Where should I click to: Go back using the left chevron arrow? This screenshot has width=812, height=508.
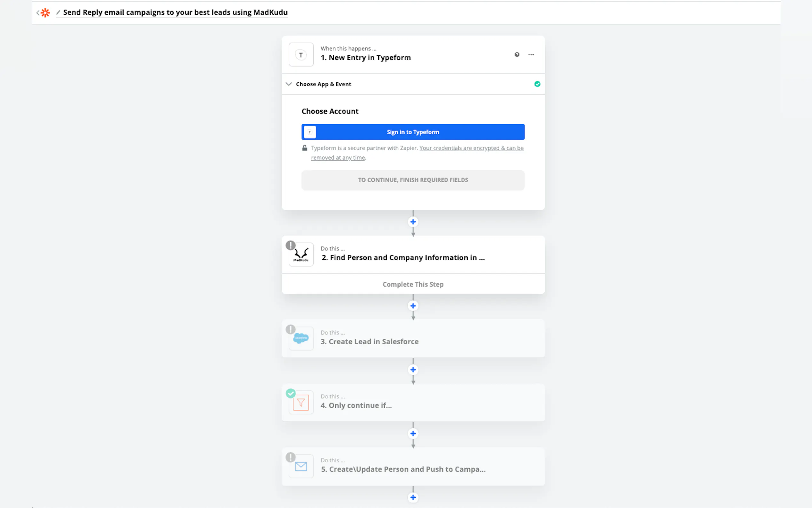click(38, 13)
